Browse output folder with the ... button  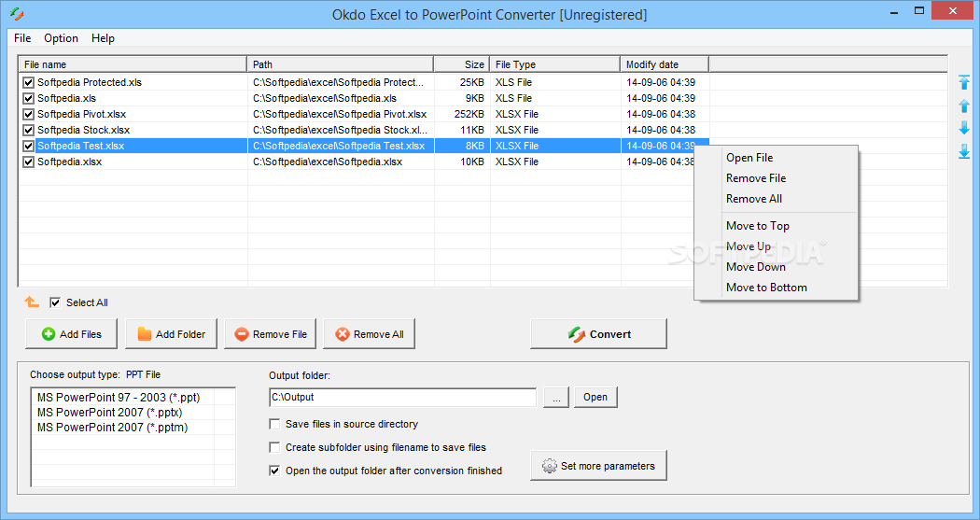pyautogui.click(x=556, y=398)
